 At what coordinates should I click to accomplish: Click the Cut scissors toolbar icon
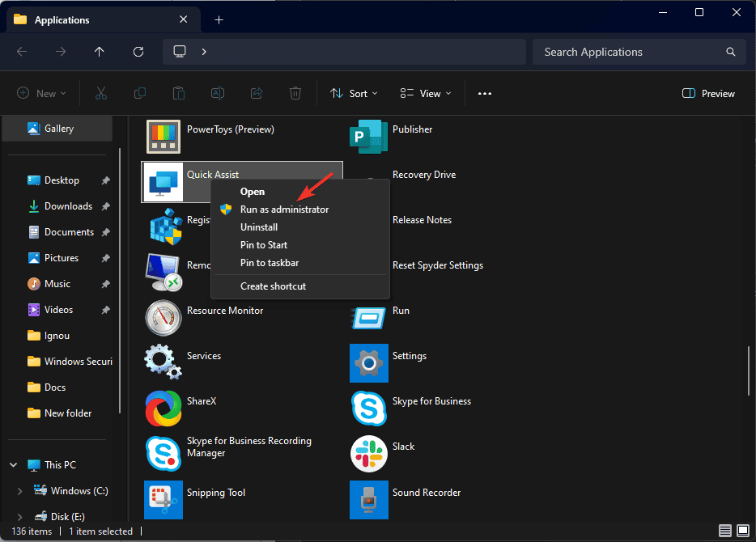pos(100,93)
